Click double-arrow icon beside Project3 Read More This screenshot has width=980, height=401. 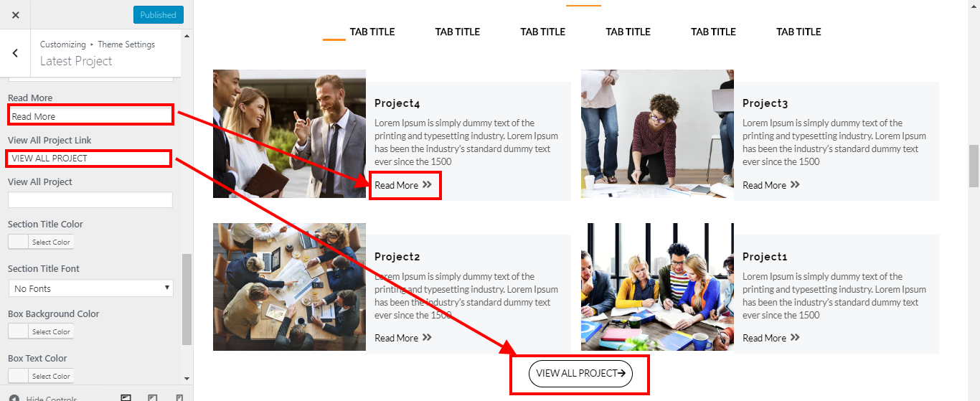pos(795,184)
